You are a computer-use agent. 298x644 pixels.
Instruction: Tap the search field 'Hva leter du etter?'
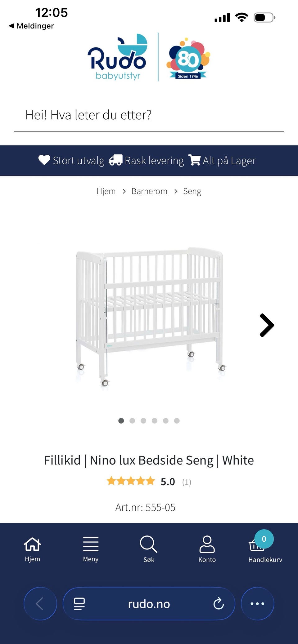(149, 115)
